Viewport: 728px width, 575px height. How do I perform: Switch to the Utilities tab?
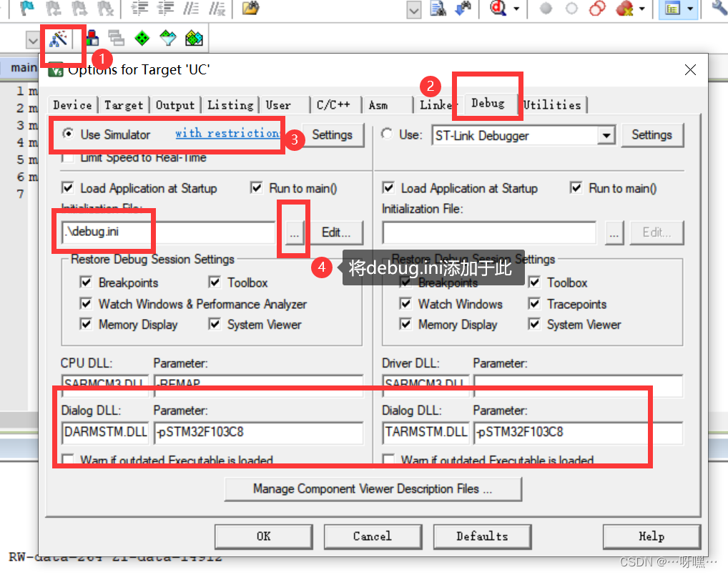click(x=553, y=105)
